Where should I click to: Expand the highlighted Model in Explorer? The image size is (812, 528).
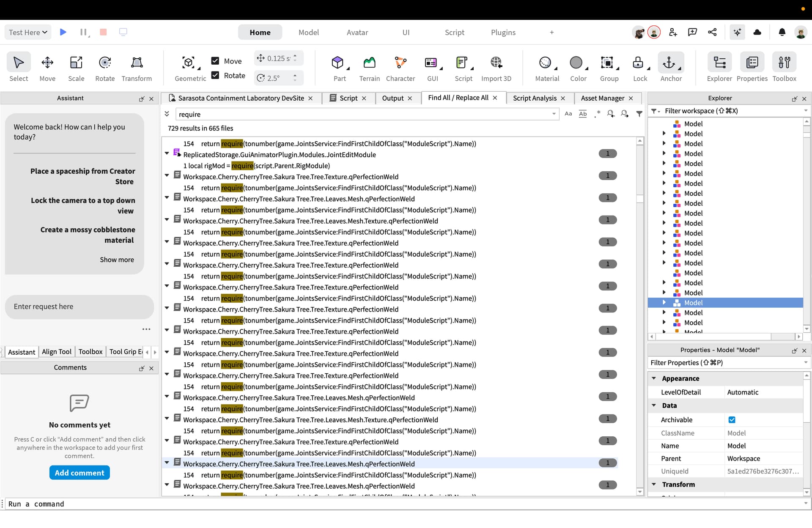(664, 302)
